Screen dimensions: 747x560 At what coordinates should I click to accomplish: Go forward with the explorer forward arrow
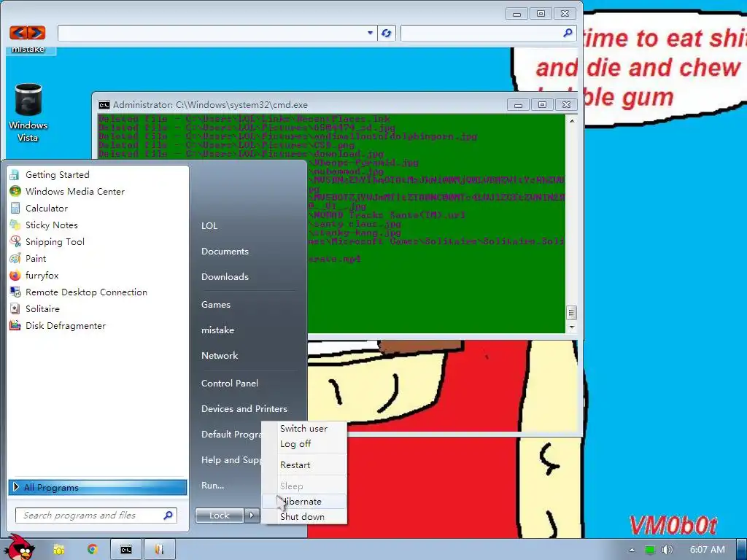tap(36, 32)
